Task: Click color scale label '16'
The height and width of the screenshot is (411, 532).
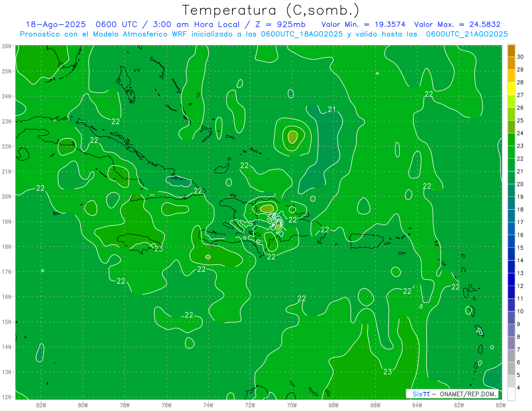Action: click(520, 235)
